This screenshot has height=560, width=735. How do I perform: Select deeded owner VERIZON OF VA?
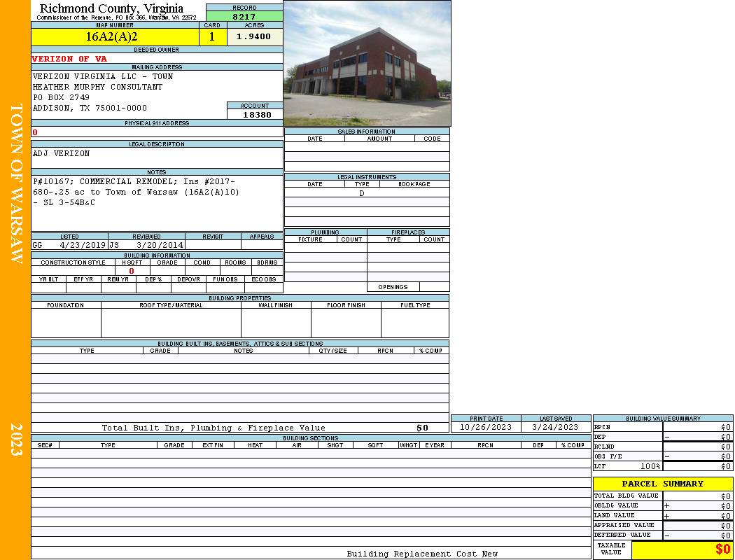pos(69,59)
